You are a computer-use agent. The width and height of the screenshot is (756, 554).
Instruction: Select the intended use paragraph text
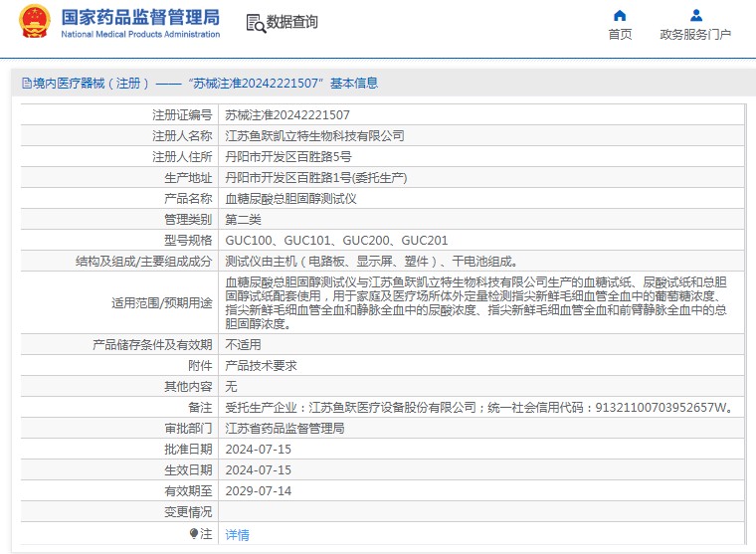(475, 302)
